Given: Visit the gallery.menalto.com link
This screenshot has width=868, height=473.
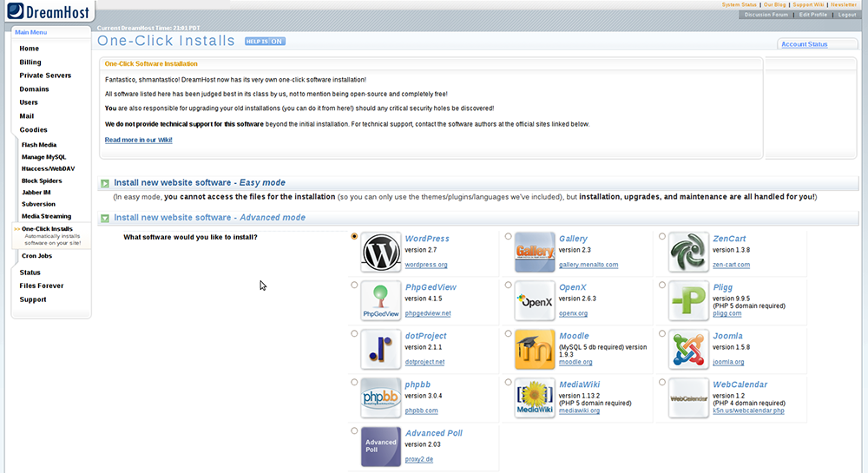Looking at the screenshot, I should coord(589,265).
